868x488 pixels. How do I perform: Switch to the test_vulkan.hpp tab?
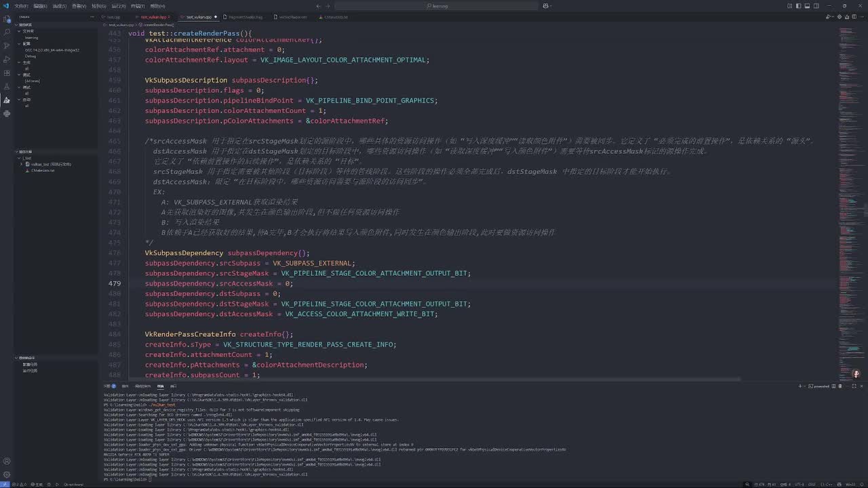(155, 16)
